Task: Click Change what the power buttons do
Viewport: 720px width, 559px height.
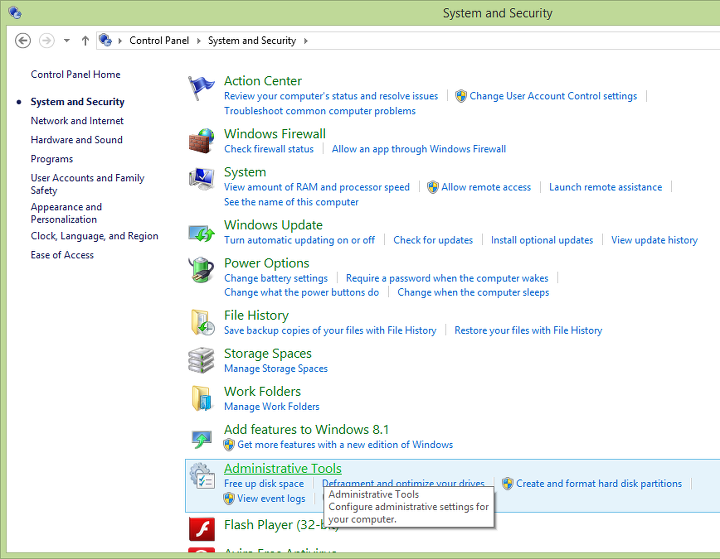Action: pyautogui.click(x=301, y=293)
